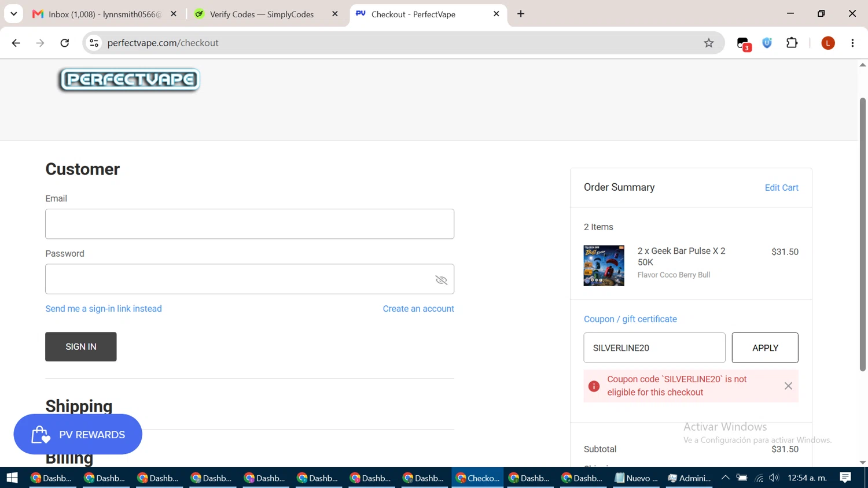868x488 pixels.
Task: View site information for perfectvape.com
Action: (x=94, y=43)
